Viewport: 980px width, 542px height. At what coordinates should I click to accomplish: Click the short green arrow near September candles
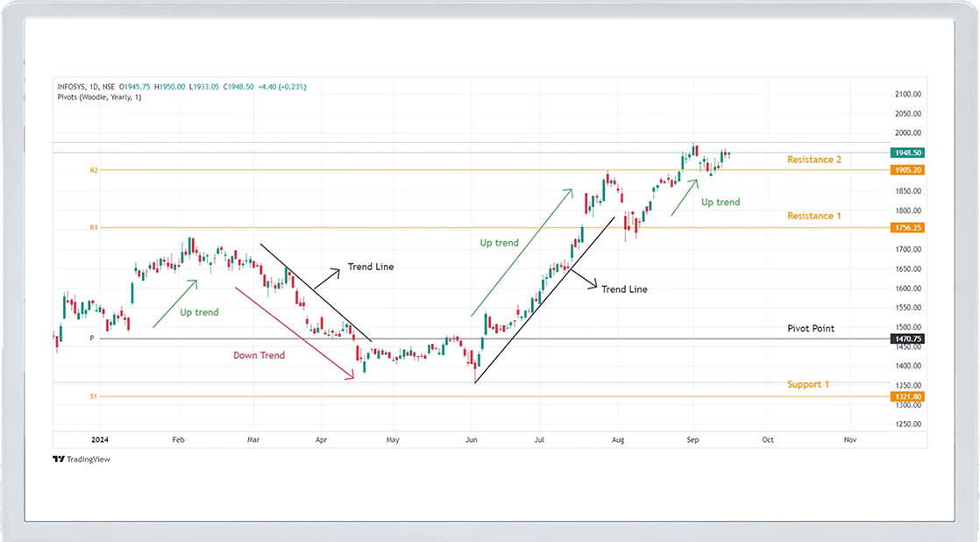pyautogui.click(x=685, y=196)
